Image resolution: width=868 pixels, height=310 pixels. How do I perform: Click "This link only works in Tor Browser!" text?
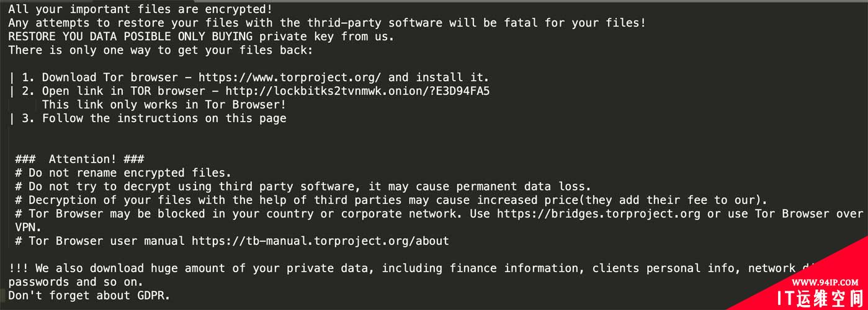point(164,105)
